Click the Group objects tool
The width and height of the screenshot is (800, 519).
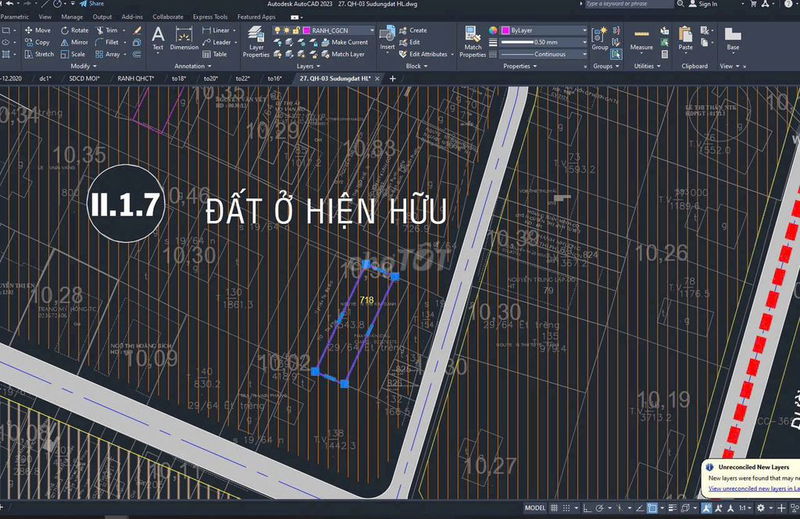(599, 38)
